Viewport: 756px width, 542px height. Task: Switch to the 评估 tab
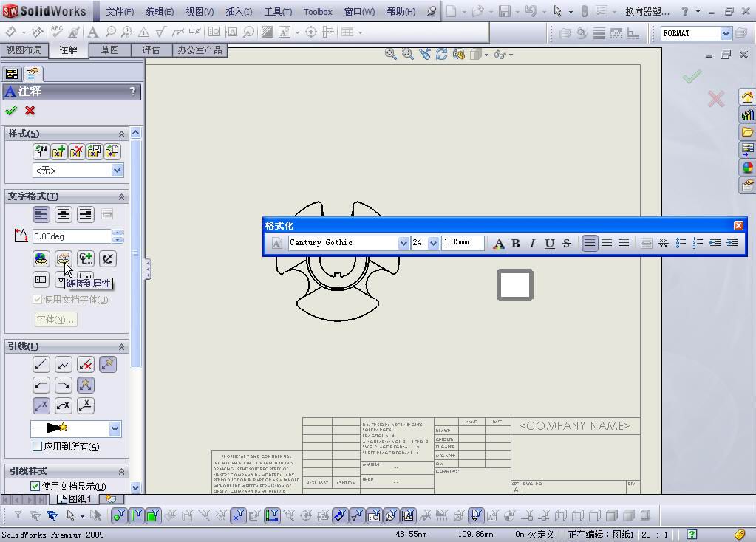(151, 50)
